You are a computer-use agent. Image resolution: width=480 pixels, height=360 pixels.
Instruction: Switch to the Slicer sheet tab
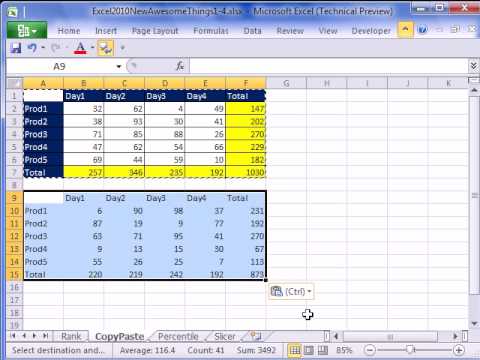(x=225, y=336)
